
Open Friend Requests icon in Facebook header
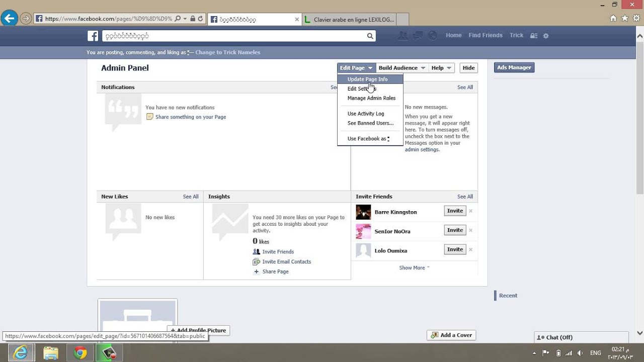pos(403,36)
